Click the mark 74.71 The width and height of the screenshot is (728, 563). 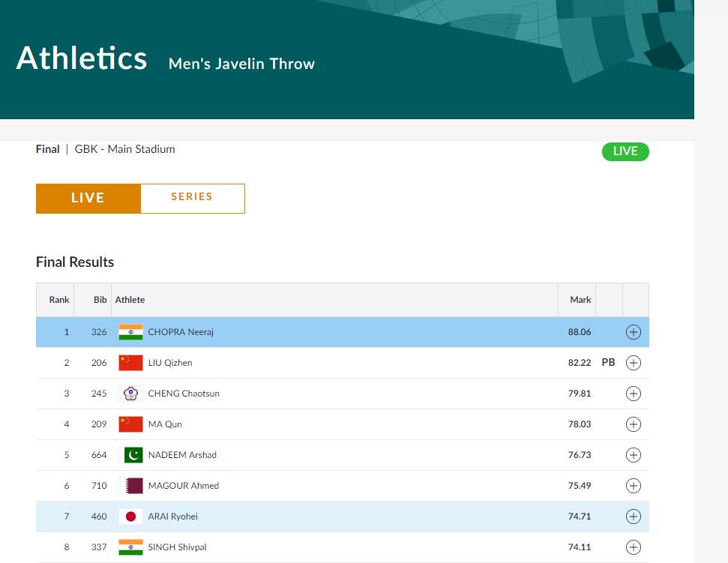click(580, 516)
